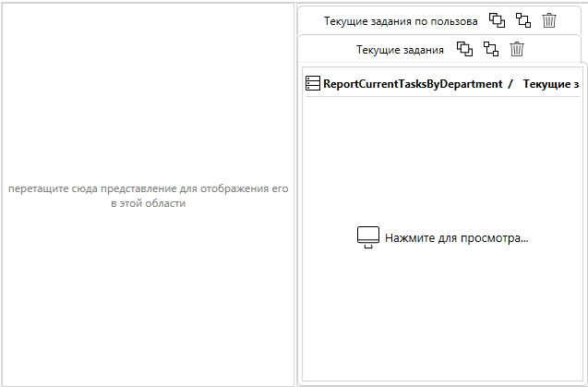Click the duplicate icon for Текущие задания по пользова

497,20
